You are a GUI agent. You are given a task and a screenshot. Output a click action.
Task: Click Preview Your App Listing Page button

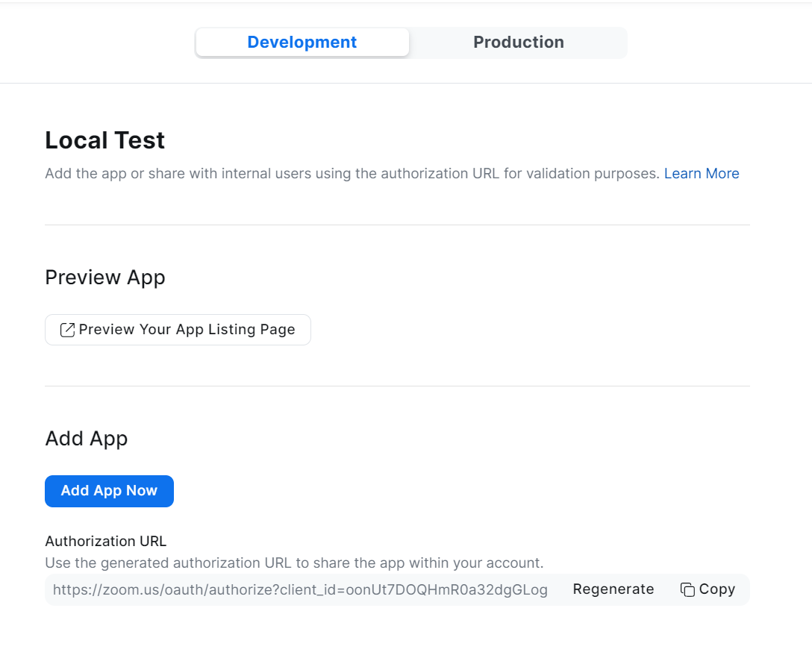point(187,330)
